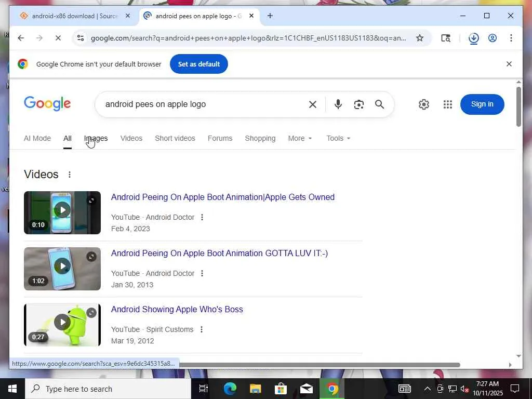
Task: Click the forward navigation arrow
Action: 39,38
